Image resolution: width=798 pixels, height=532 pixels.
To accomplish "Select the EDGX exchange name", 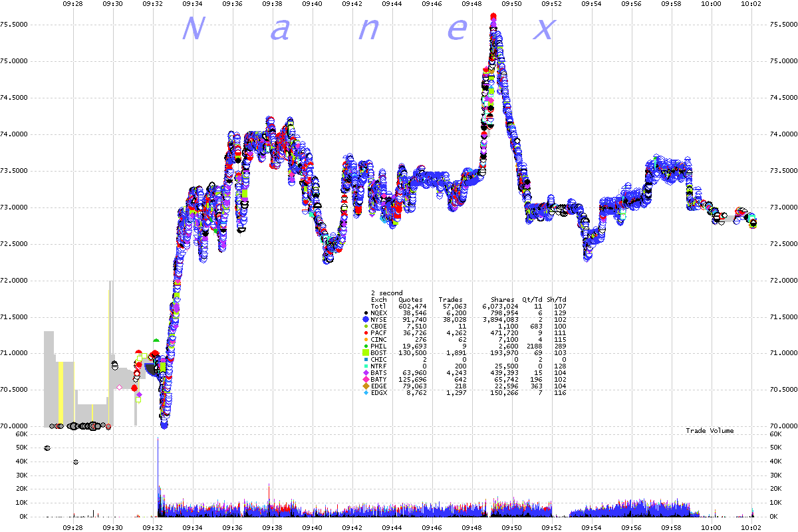I will coord(378,393).
